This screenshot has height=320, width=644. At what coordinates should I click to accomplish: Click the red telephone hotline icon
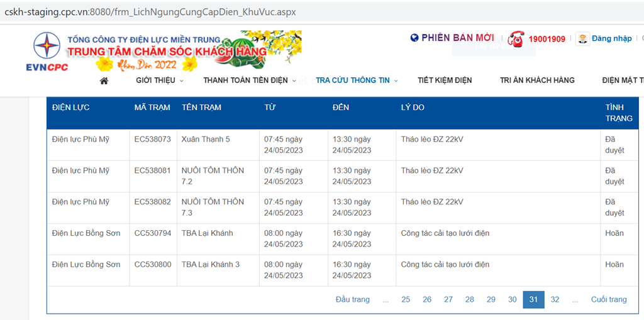pos(516,39)
